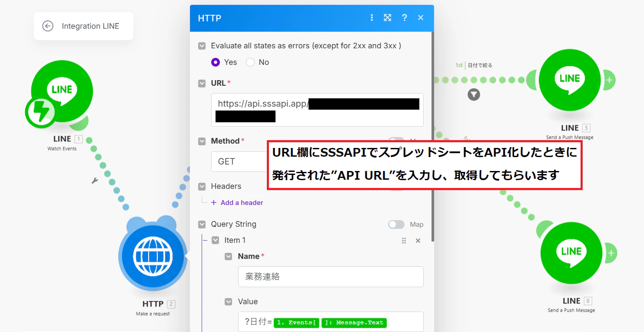The image size is (644, 332).
Task: Click the HTTP dialog vertical scrollbar
Action: tap(432, 137)
